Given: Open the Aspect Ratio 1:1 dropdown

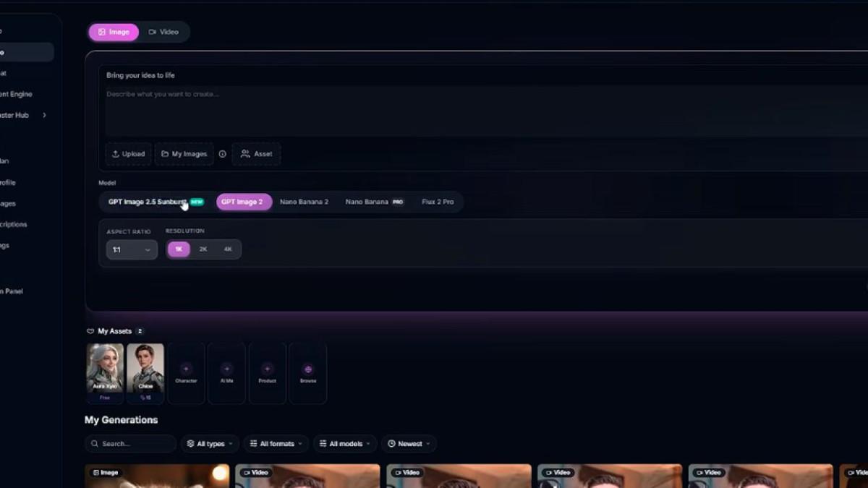Looking at the screenshot, I should tap(132, 249).
